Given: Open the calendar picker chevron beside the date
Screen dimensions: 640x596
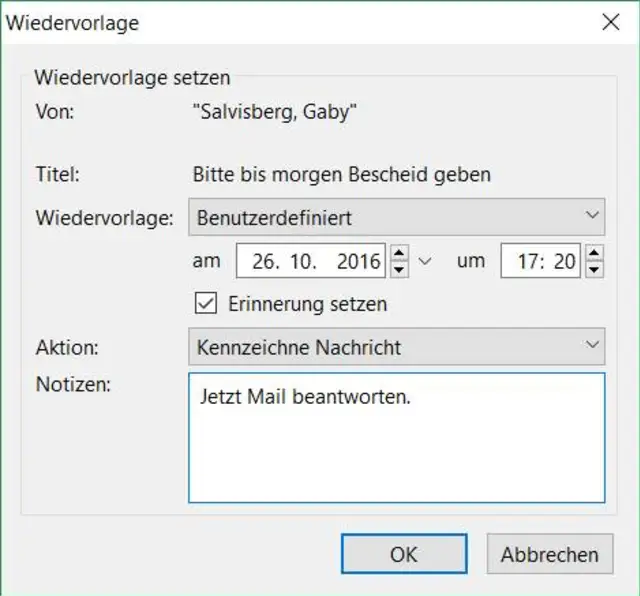Looking at the screenshot, I should [425, 261].
